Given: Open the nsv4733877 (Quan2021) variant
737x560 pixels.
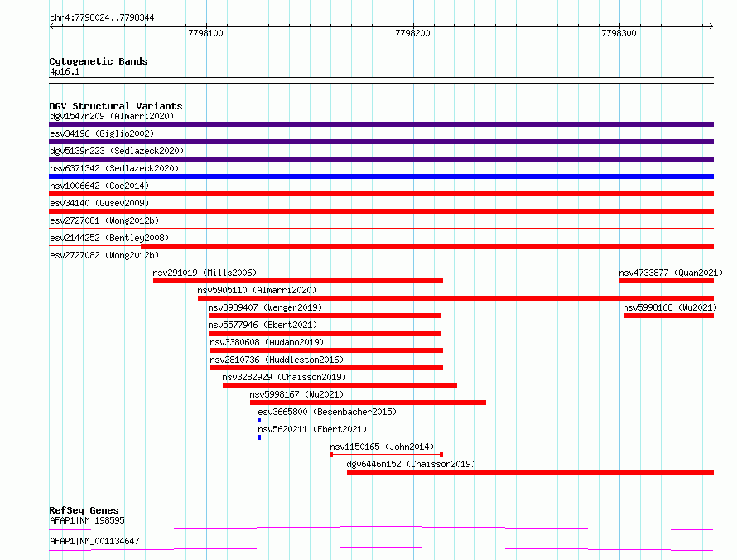Looking at the screenshot, I should click(667, 281).
